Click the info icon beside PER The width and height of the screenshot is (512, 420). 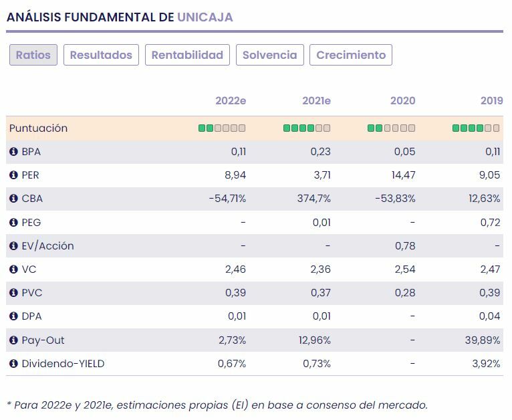coord(13,175)
